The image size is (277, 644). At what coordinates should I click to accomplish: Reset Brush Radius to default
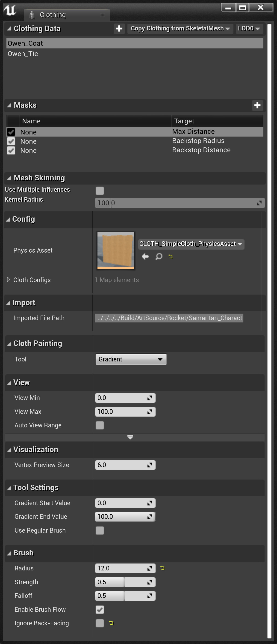pyautogui.click(x=162, y=568)
